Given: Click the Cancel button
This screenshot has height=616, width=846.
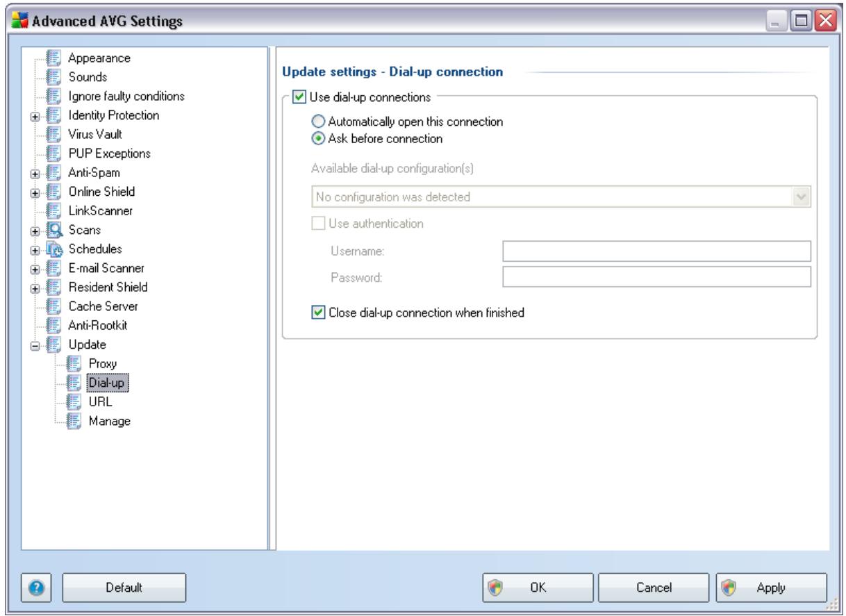Looking at the screenshot, I should (652, 588).
